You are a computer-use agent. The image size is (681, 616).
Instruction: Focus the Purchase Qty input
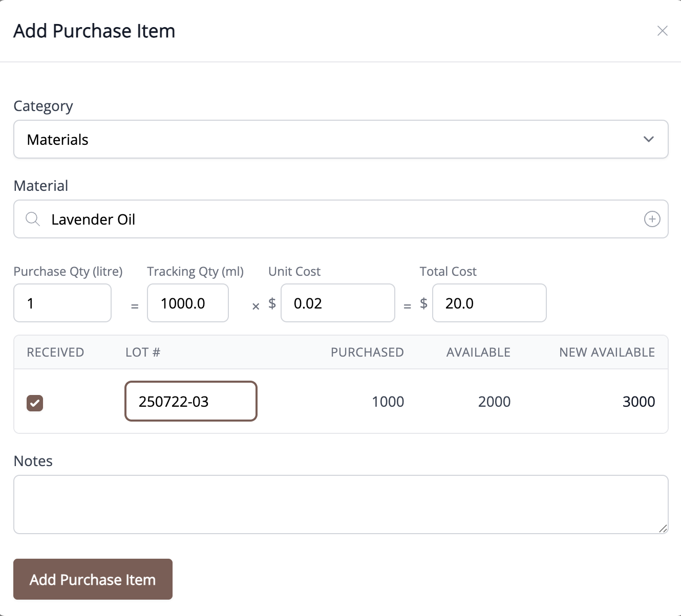[62, 303]
